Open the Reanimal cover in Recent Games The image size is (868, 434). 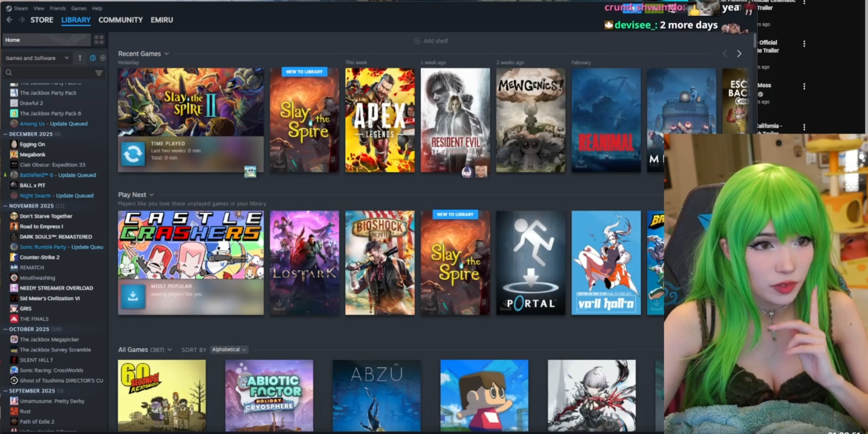pos(606,120)
